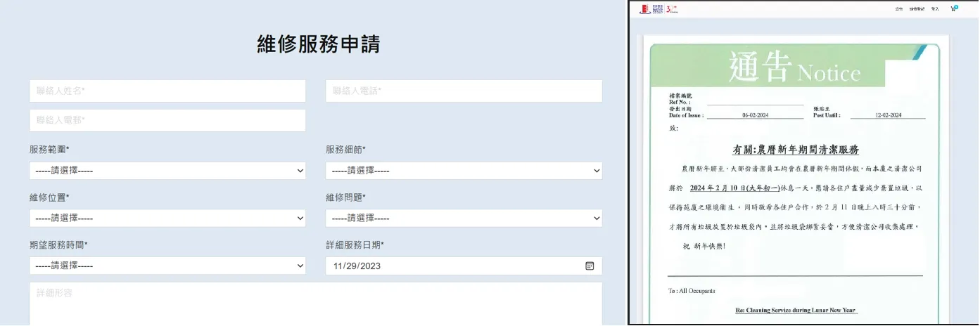
Task: Open the 期望服務時間 dropdown
Action: point(167,266)
